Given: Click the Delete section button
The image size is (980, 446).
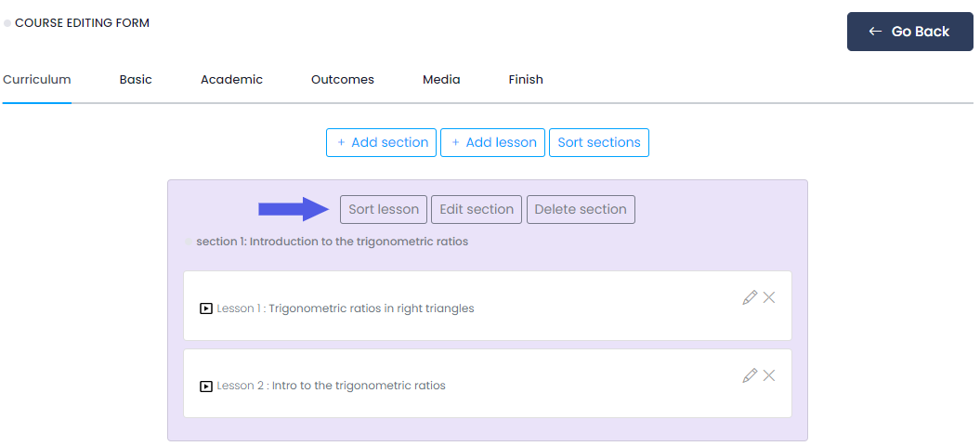Looking at the screenshot, I should 581,209.
